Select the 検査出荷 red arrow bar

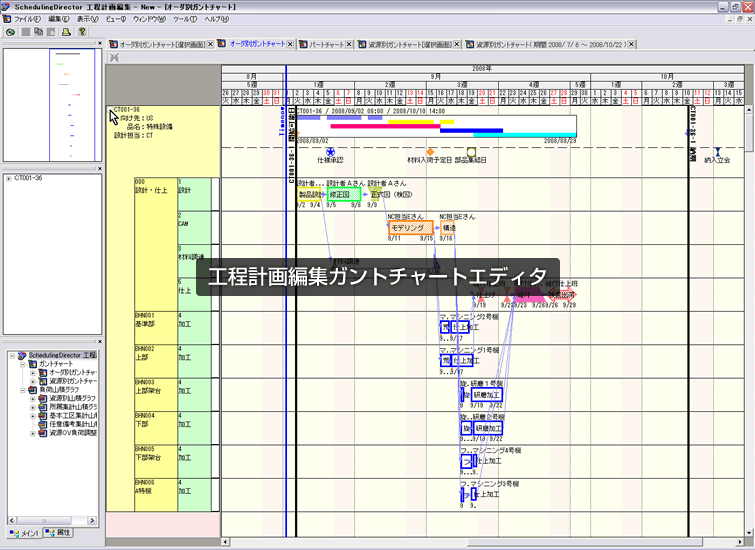tap(561, 294)
